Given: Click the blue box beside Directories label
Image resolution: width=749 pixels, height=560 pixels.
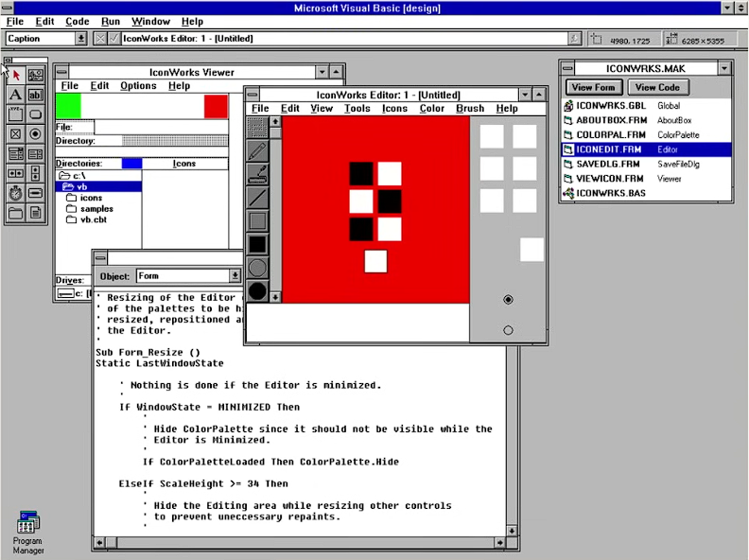Looking at the screenshot, I should pos(131,164).
